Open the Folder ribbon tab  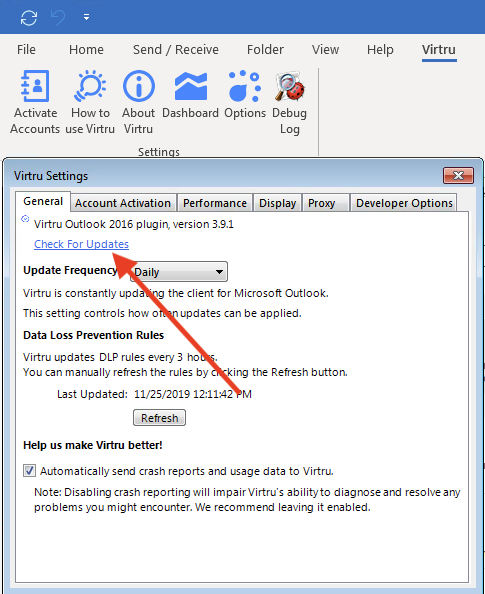click(265, 50)
